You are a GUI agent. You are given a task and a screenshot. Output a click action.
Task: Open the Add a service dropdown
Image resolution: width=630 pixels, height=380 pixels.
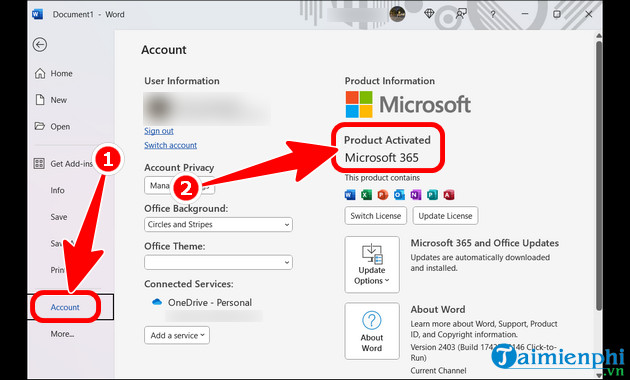pos(177,335)
